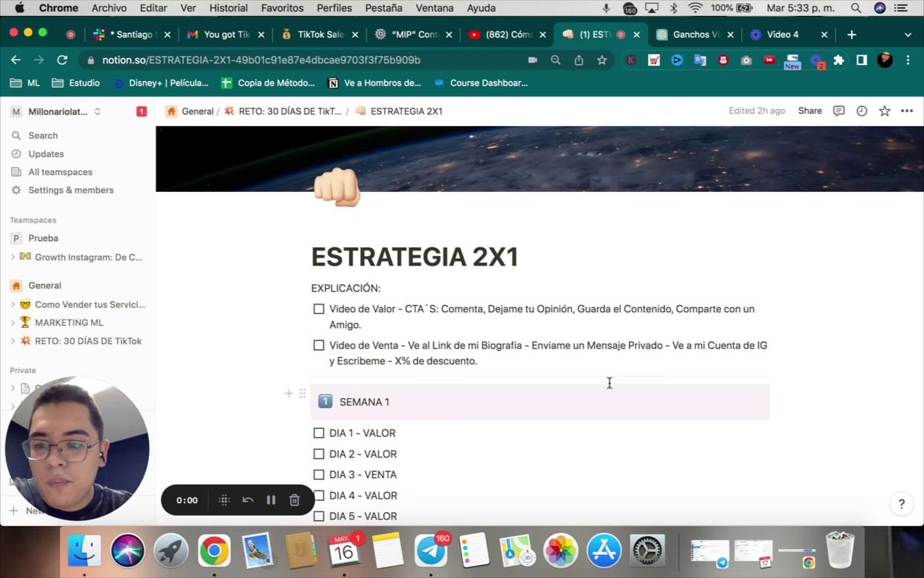Add a block above SEMANA 1 with plus
Image resolution: width=924 pixels, height=578 pixels.
[289, 393]
